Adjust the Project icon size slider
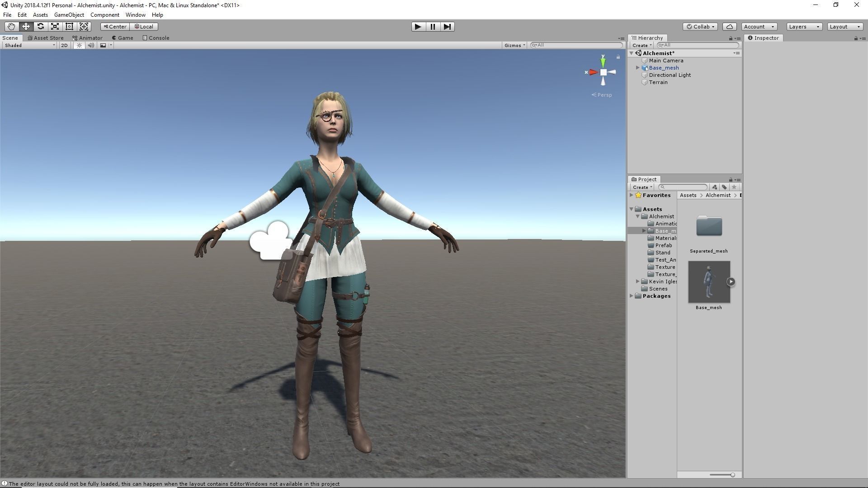868x488 pixels. point(732,475)
